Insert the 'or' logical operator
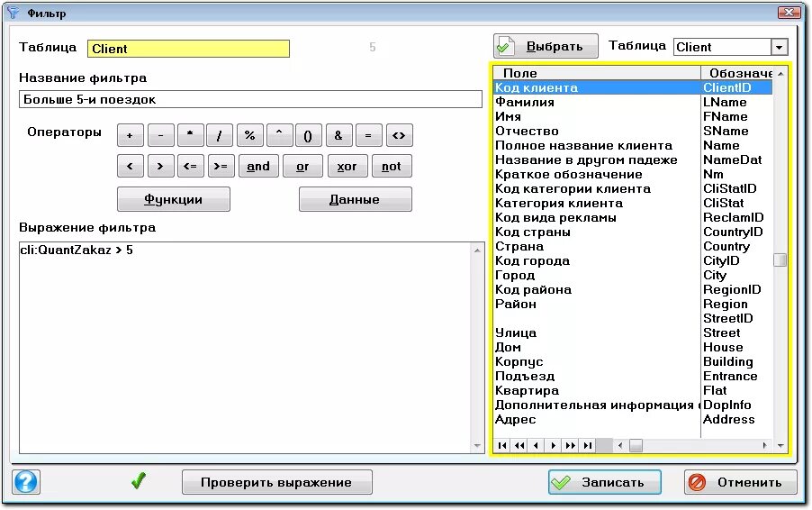Screen dimensions: 812x510 (303, 167)
